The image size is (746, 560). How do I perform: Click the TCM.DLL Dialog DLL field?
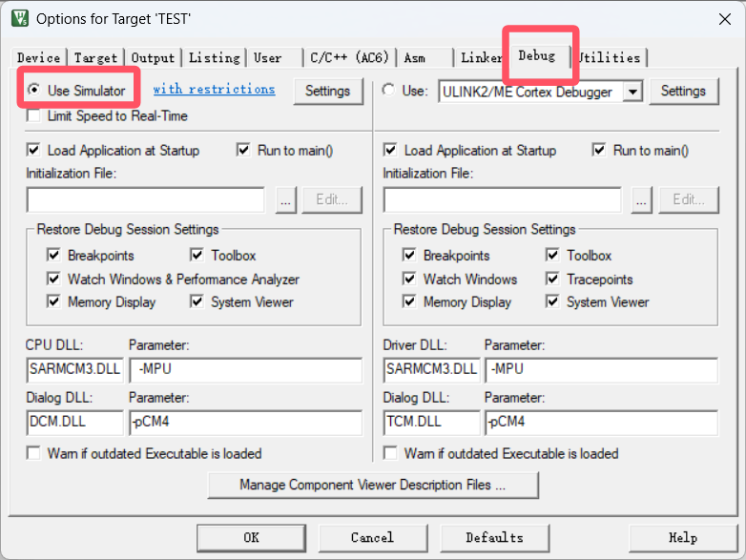pyautogui.click(x=431, y=423)
